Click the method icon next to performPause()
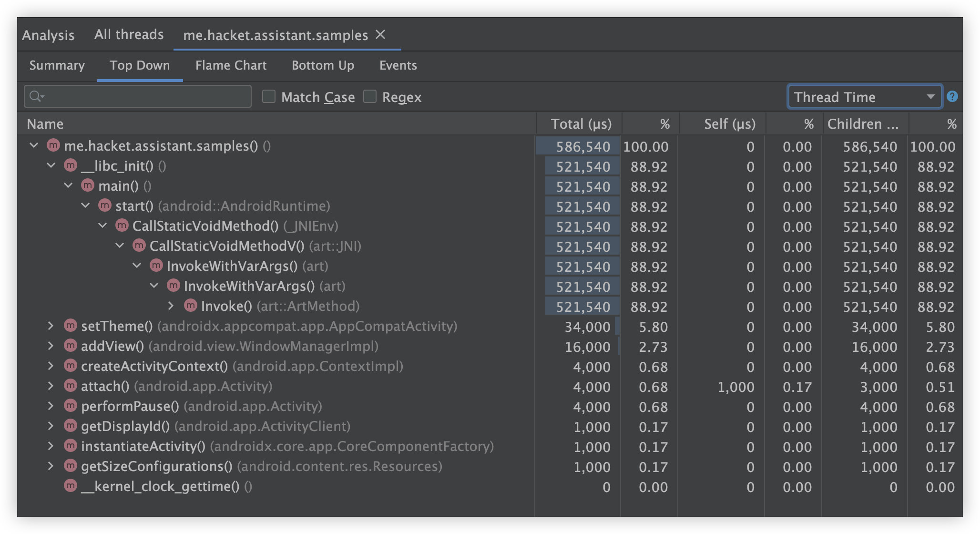 coord(70,406)
